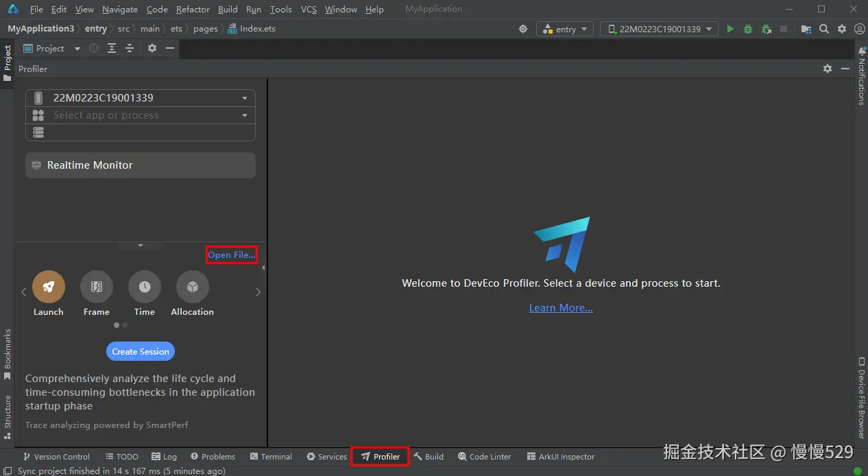
Task: Open the VCS menu
Action: pyautogui.click(x=309, y=9)
